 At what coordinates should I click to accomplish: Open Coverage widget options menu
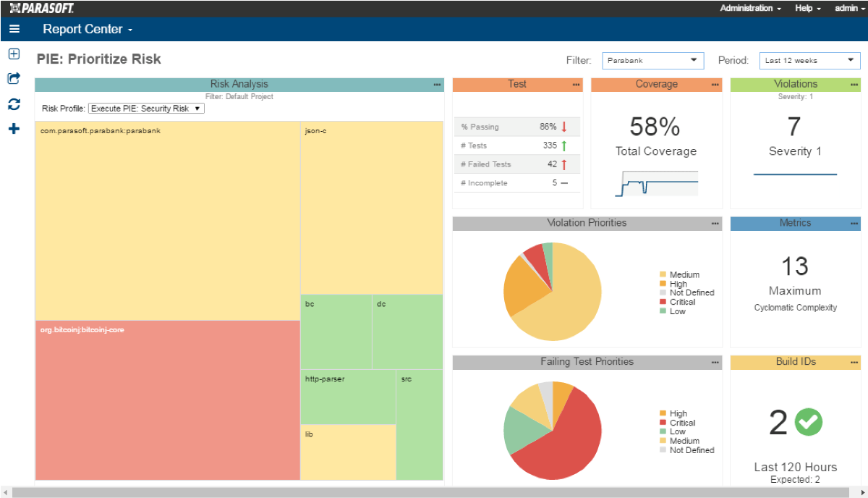[715, 85]
